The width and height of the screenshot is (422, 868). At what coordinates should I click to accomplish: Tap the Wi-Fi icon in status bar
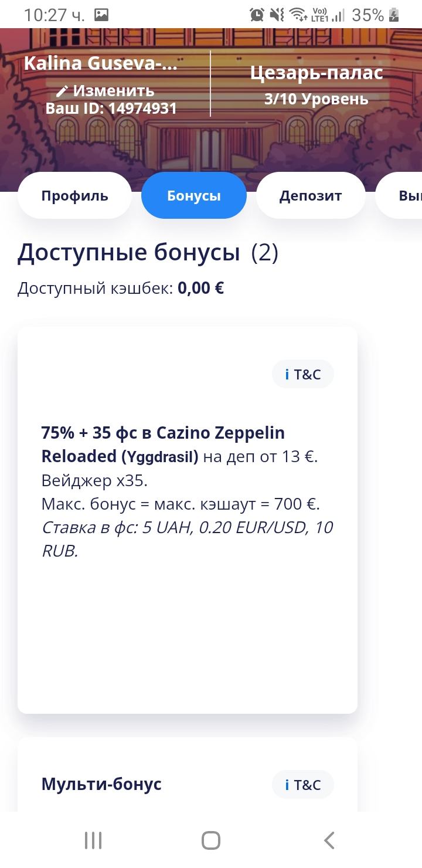click(x=298, y=15)
